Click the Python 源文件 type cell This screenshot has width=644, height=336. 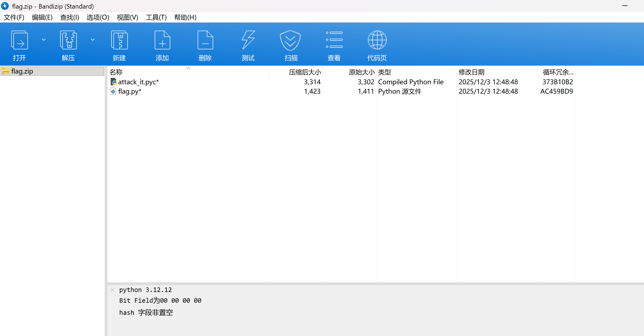click(x=400, y=91)
